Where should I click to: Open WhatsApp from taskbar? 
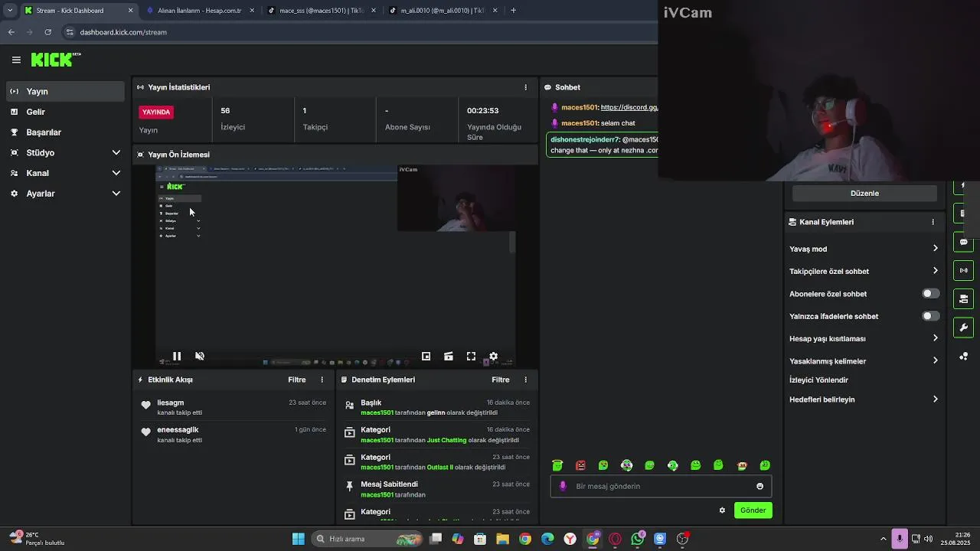638,539
